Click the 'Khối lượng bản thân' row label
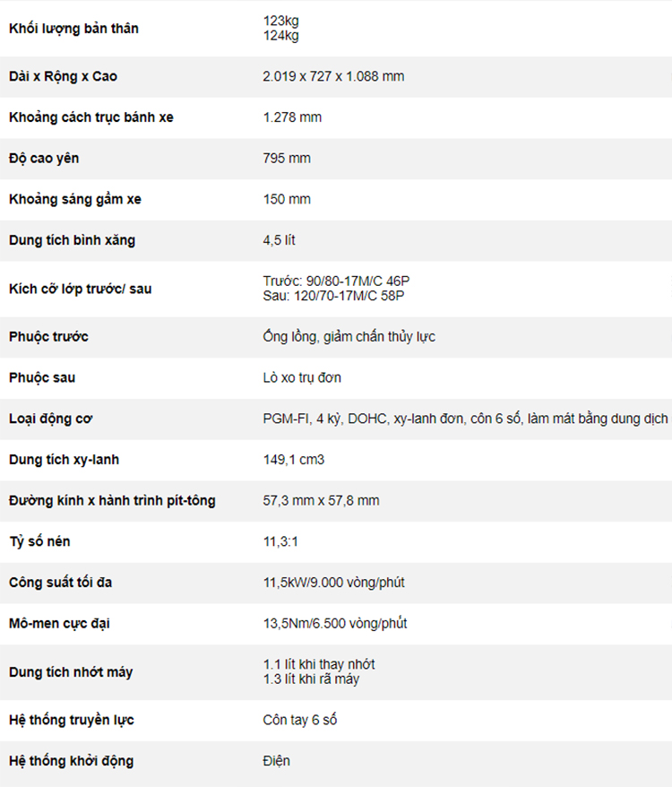This screenshot has width=672, height=787. click(x=73, y=29)
